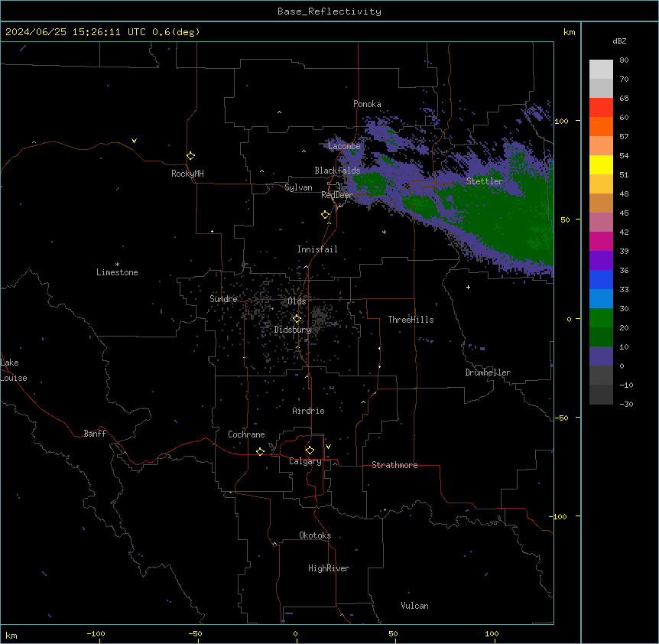Click the Ponoka city label
Viewport: 659px width, 644px height.
click(x=367, y=104)
